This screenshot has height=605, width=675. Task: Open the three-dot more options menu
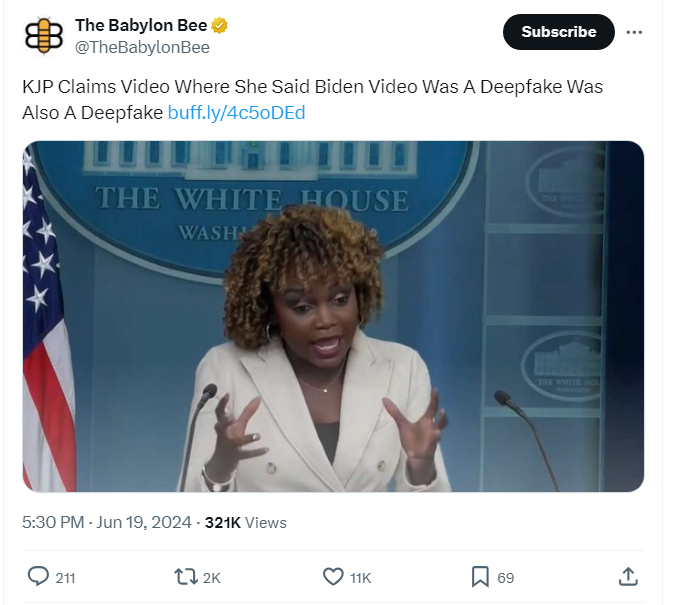coord(634,32)
